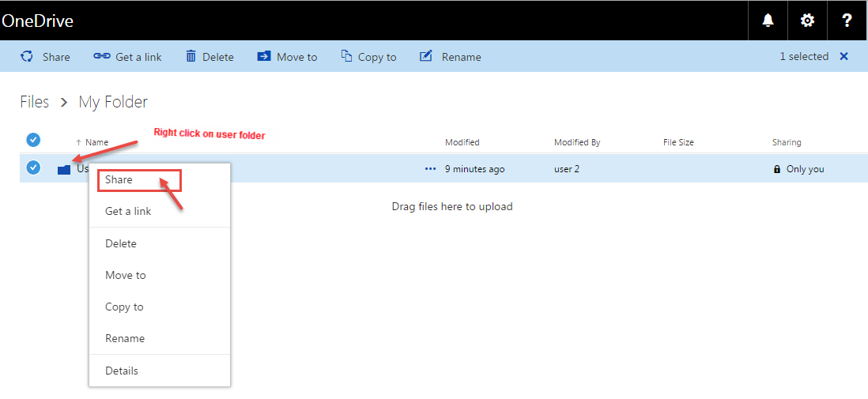Viewport: 868px width, 399px height.
Task: Sort by the Sharing column header
Action: 787,142
